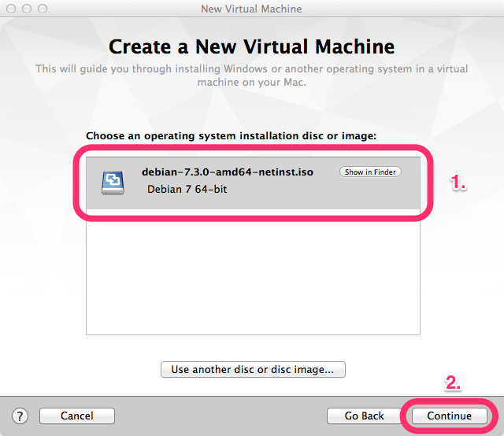Cancel the new virtual machine wizard
504x436 pixels.
coord(77,416)
